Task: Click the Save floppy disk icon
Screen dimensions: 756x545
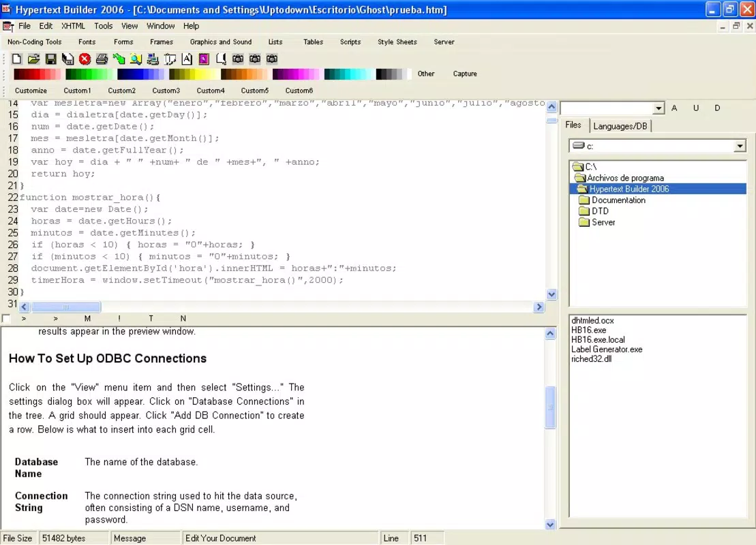Action: pyautogui.click(x=50, y=59)
